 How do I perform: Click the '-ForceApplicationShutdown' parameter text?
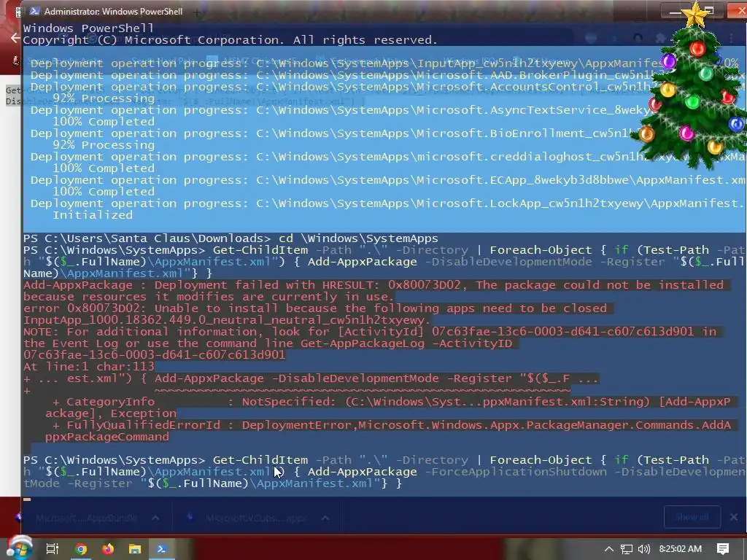click(516, 472)
